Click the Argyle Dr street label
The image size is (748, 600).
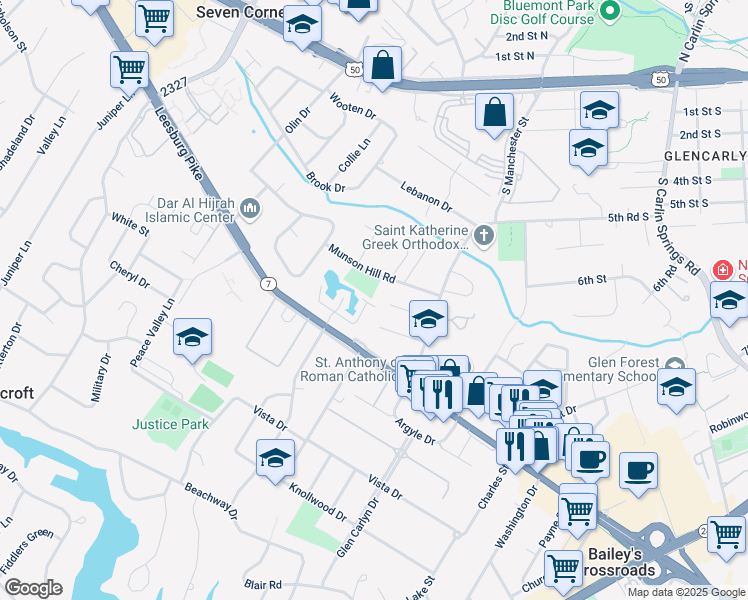415,432
